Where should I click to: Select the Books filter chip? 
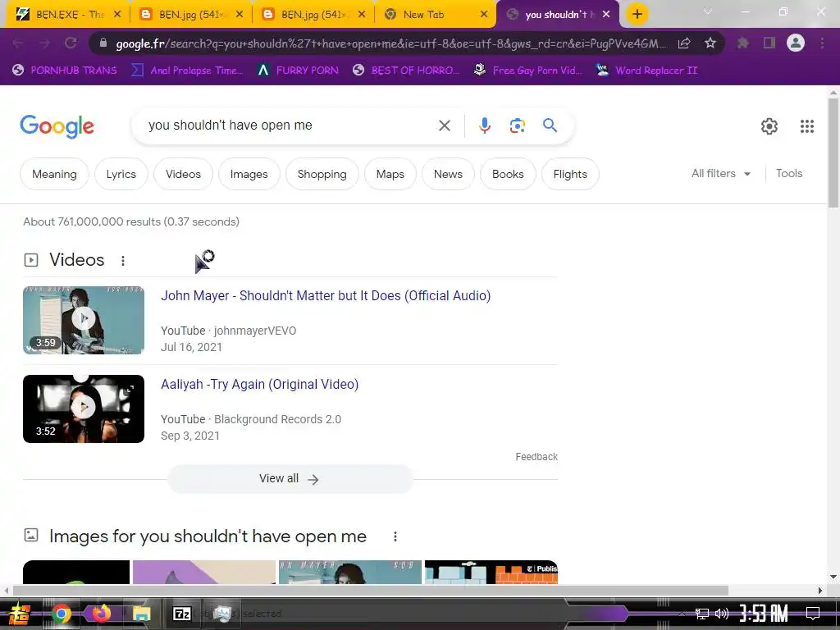pyautogui.click(x=508, y=174)
